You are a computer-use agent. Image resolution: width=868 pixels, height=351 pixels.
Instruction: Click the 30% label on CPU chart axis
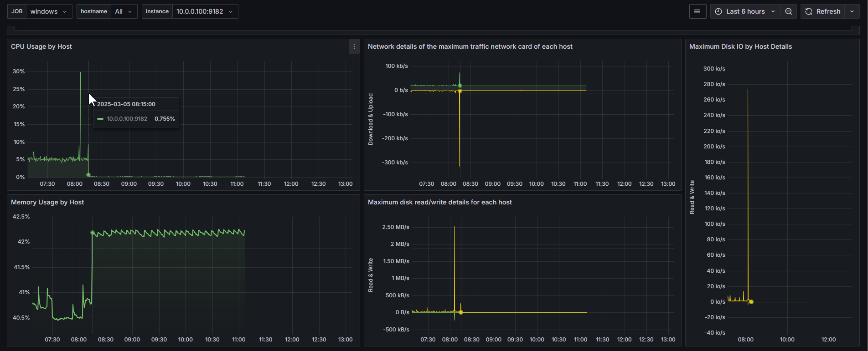pos(19,71)
